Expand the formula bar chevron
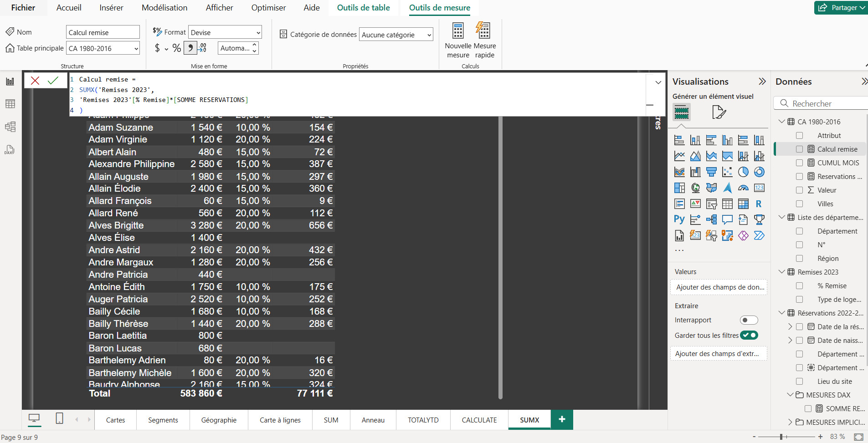The width and height of the screenshot is (868, 443). [658, 82]
